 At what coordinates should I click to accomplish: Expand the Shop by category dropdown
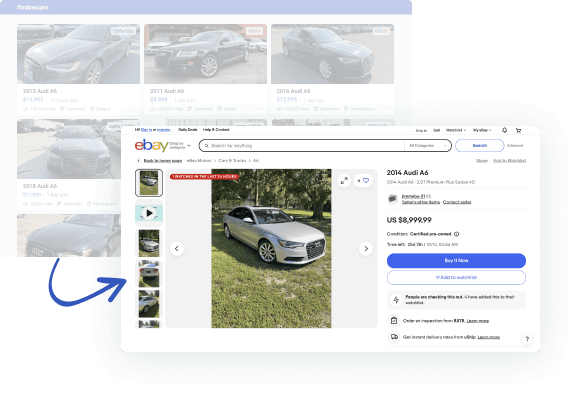[x=181, y=145]
